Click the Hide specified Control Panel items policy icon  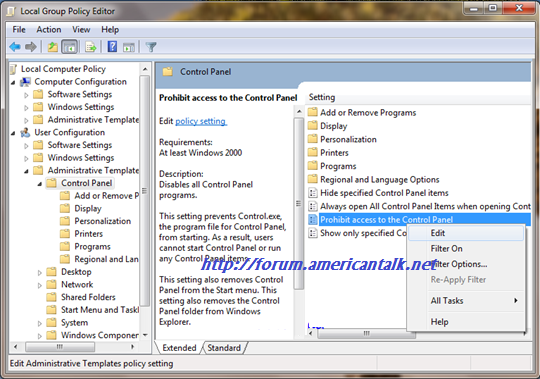click(x=313, y=193)
